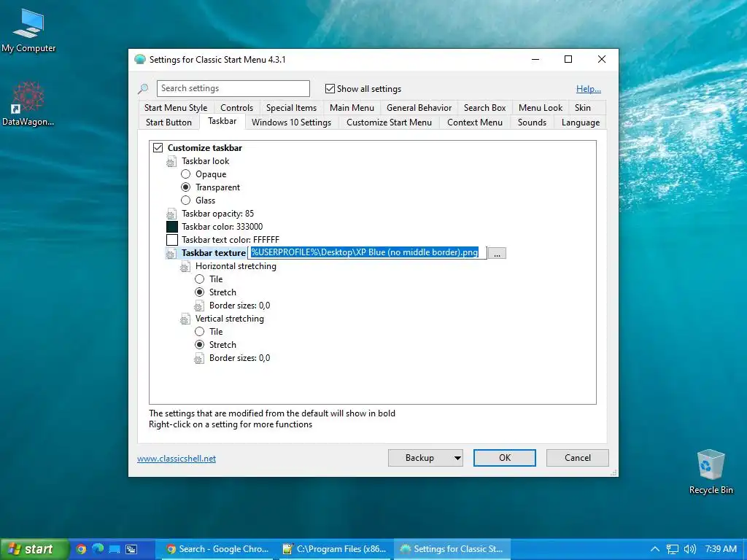Launch Google Chrome from quick launch
Viewport: 747px width, 560px height.
(81, 549)
